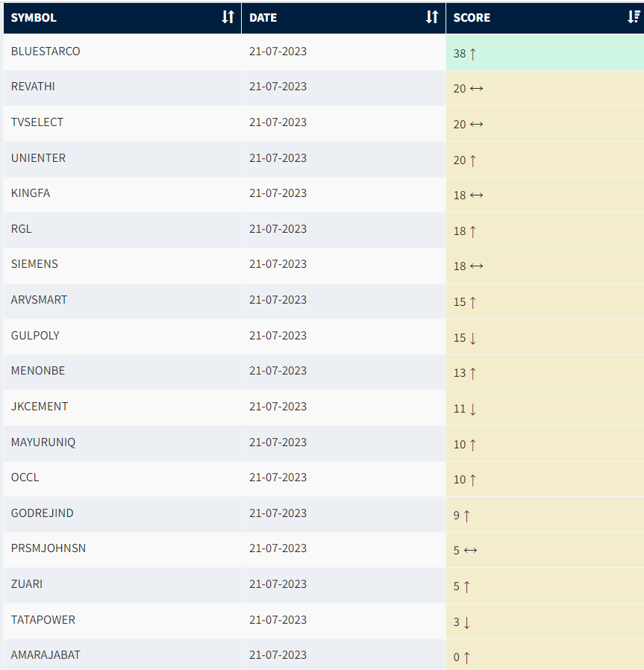Click JKCEMENT's score value 11

[460, 410]
